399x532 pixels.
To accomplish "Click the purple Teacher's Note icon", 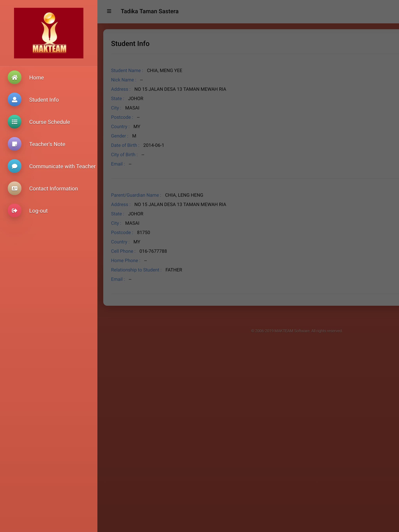I will coord(14,144).
